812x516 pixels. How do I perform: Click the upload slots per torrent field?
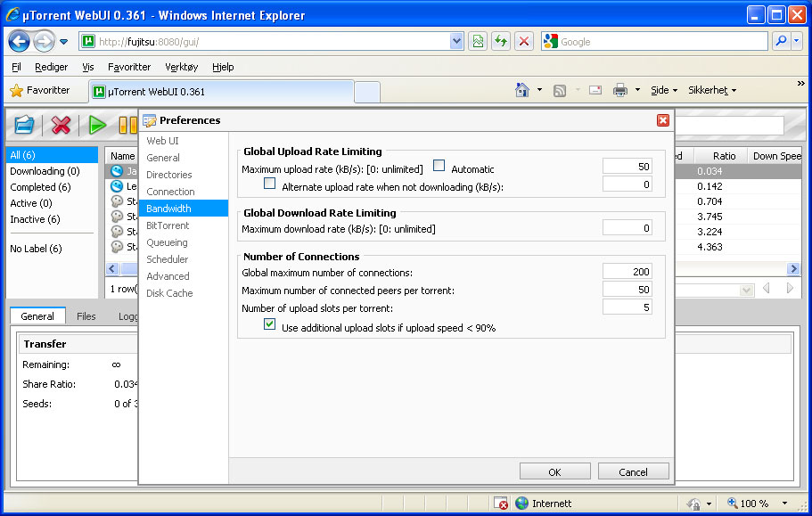click(x=627, y=307)
